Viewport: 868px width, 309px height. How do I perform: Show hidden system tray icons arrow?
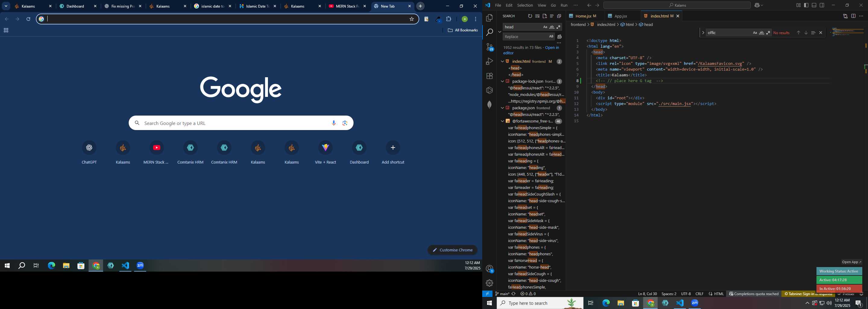tap(807, 303)
